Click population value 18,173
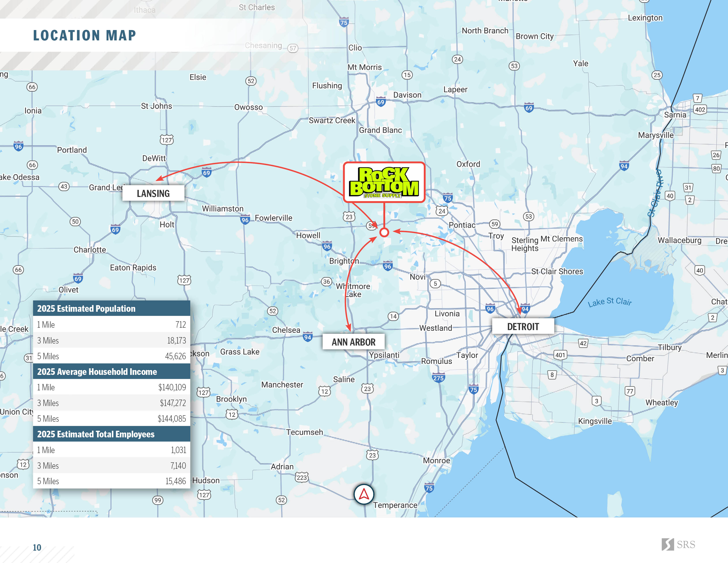Image resolution: width=728 pixels, height=563 pixels. point(177,340)
